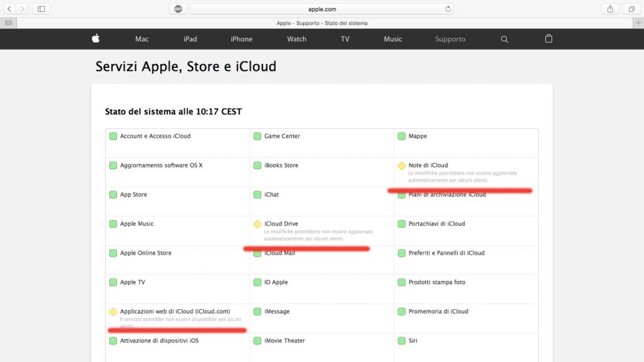Open Safari's tab overview icon
This screenshot has width=644, height=362.
[631, 8]
